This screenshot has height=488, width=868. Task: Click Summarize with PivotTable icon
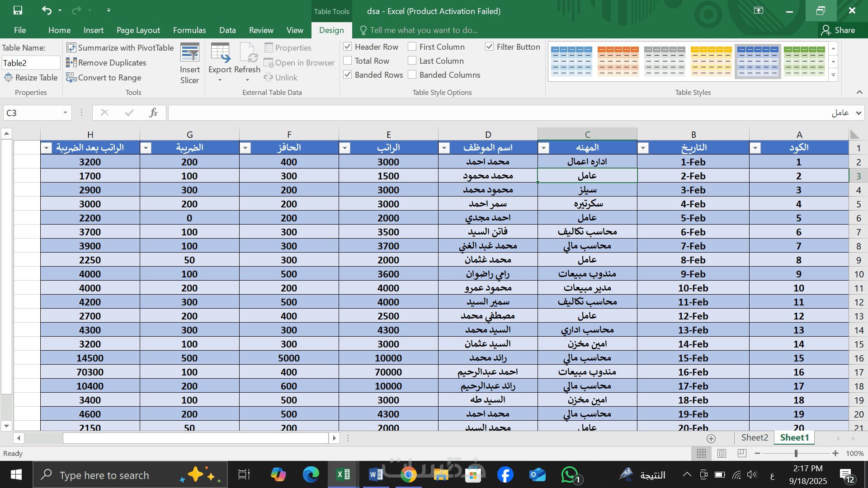pos(71,48)
